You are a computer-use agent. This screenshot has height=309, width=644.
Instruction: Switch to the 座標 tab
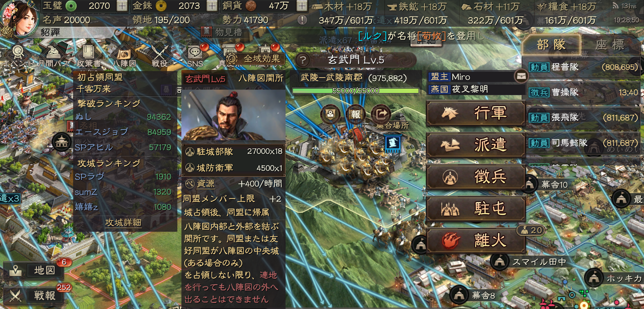pos(610,44)
